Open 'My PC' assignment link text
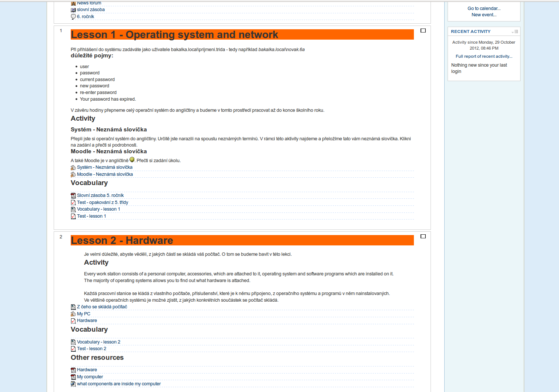The width and height of the screenshot is (559, 392). pos(84,314)
